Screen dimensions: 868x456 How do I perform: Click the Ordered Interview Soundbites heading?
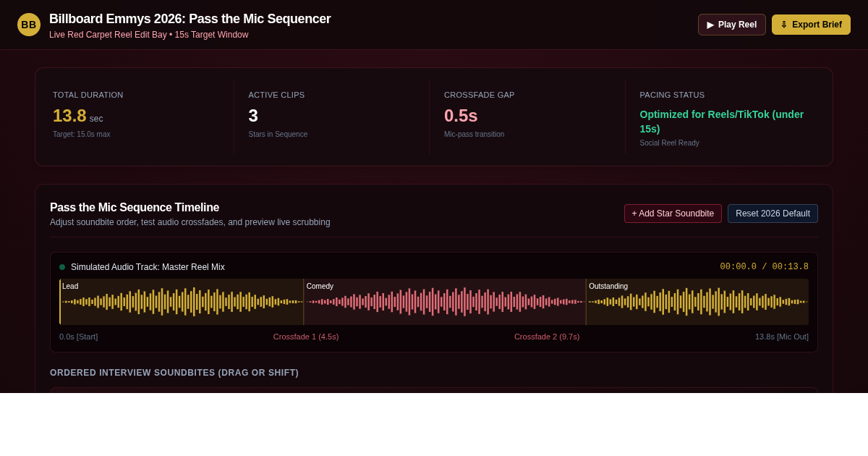pos(174,373)
